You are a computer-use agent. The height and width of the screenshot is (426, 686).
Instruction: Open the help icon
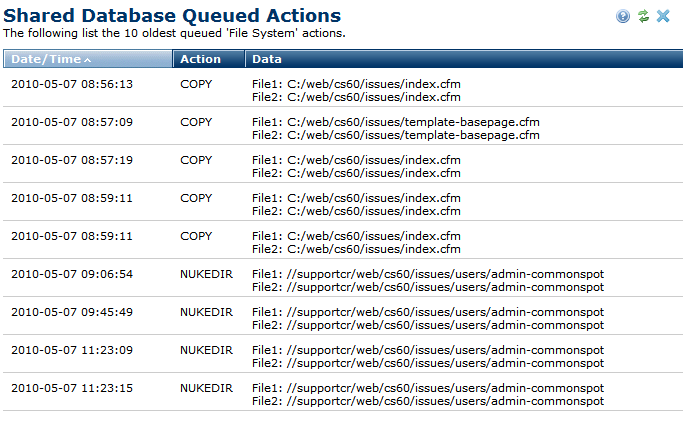pyautogui.click(x=623, y=16)
